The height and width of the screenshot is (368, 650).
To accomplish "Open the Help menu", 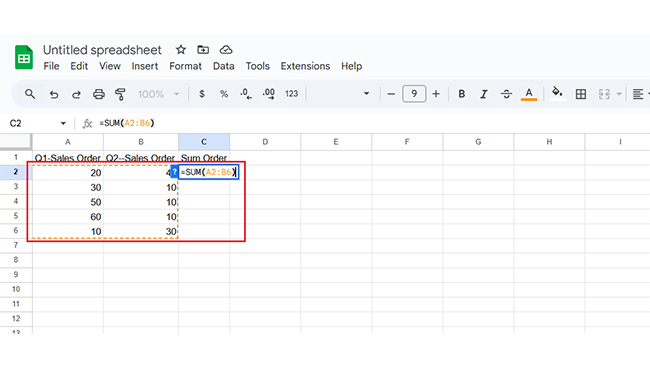I will tap(352, 66).
